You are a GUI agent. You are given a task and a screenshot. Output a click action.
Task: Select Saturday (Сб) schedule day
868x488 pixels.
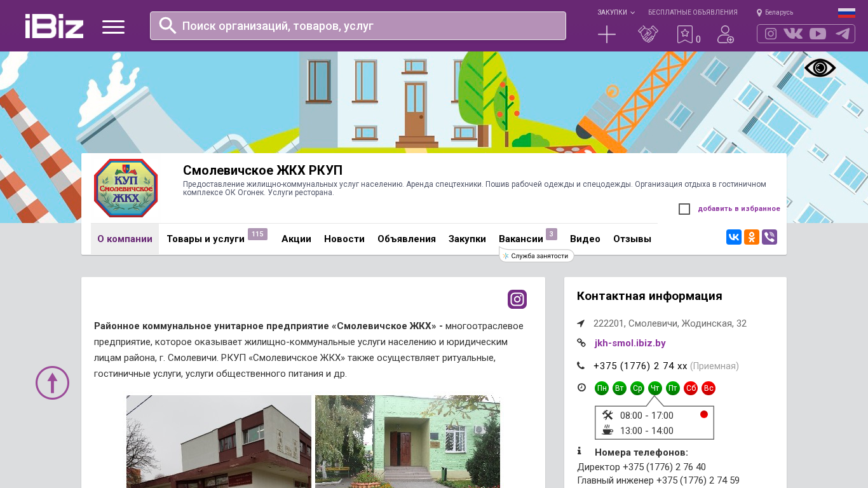691,388
